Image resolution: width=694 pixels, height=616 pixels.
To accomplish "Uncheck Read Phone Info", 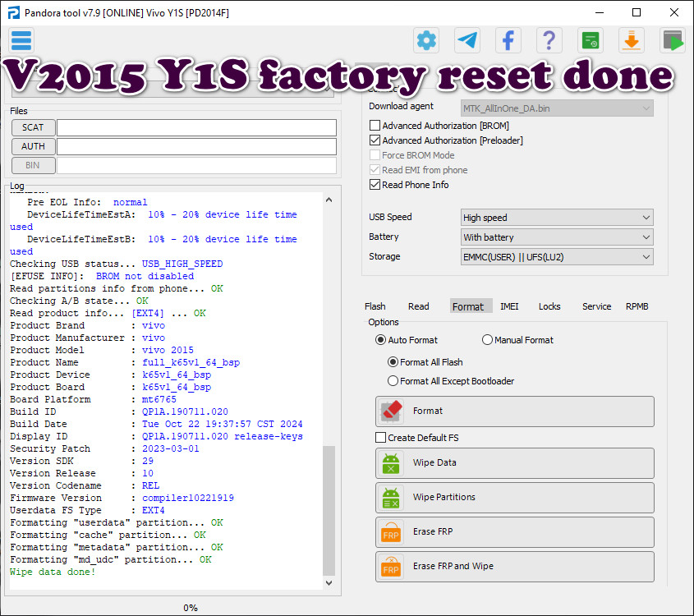I will click(x=375, y=185).
